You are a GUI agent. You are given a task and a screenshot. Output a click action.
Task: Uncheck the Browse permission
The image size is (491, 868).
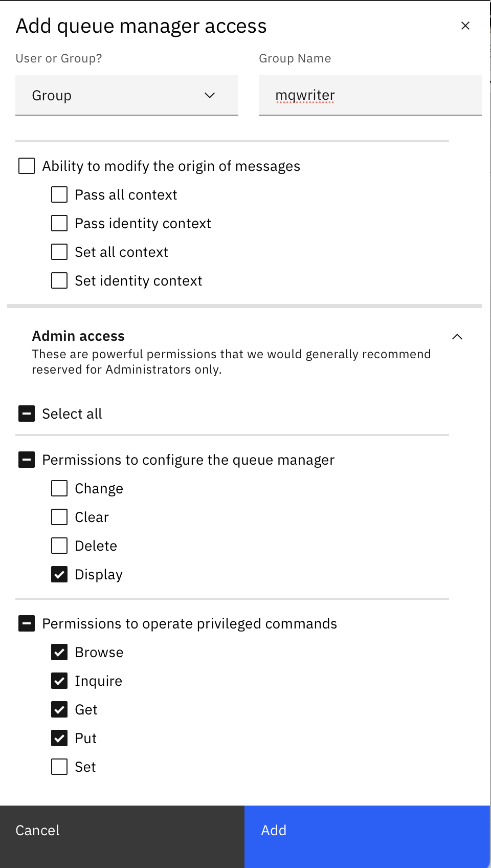pos(59,652)
